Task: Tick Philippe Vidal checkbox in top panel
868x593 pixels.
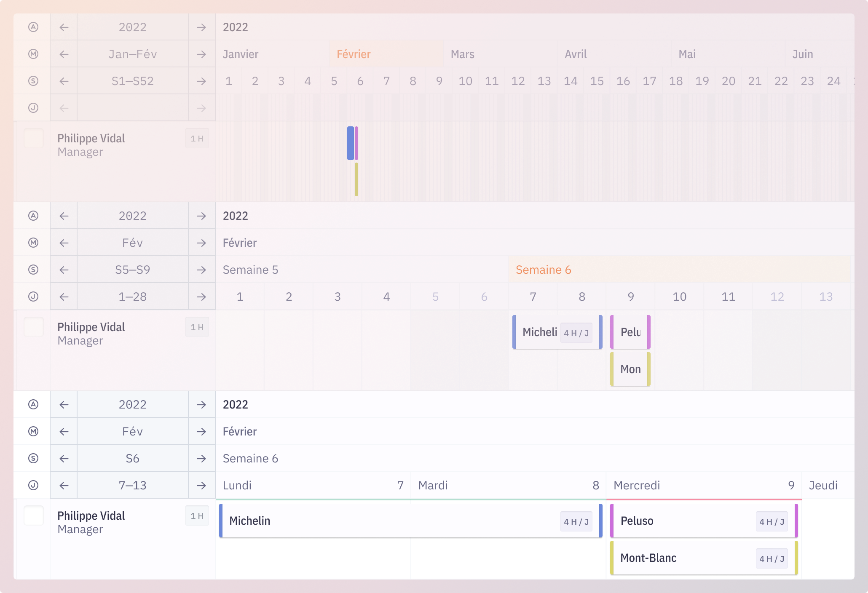Action: coord(34,138)
